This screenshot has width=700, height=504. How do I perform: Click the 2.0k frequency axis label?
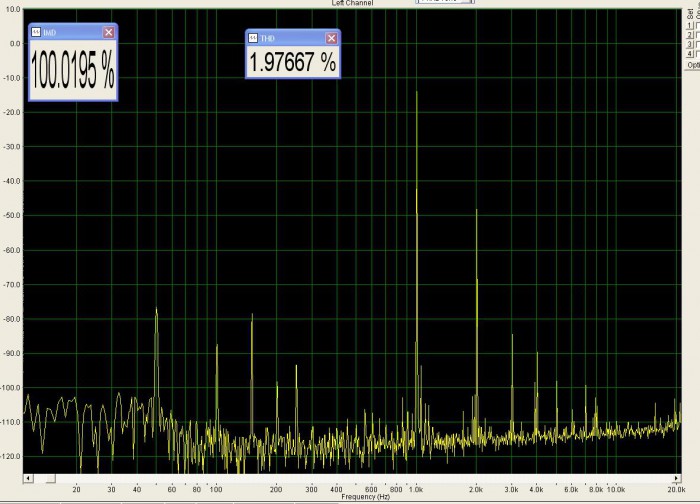pyautogui.click(x=476, y=490)
